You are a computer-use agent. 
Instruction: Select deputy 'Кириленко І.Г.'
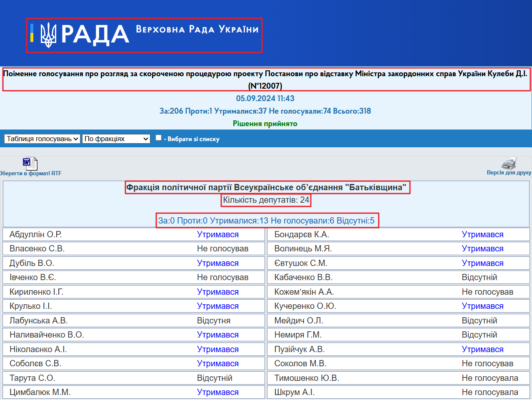(x=37, y=292)
